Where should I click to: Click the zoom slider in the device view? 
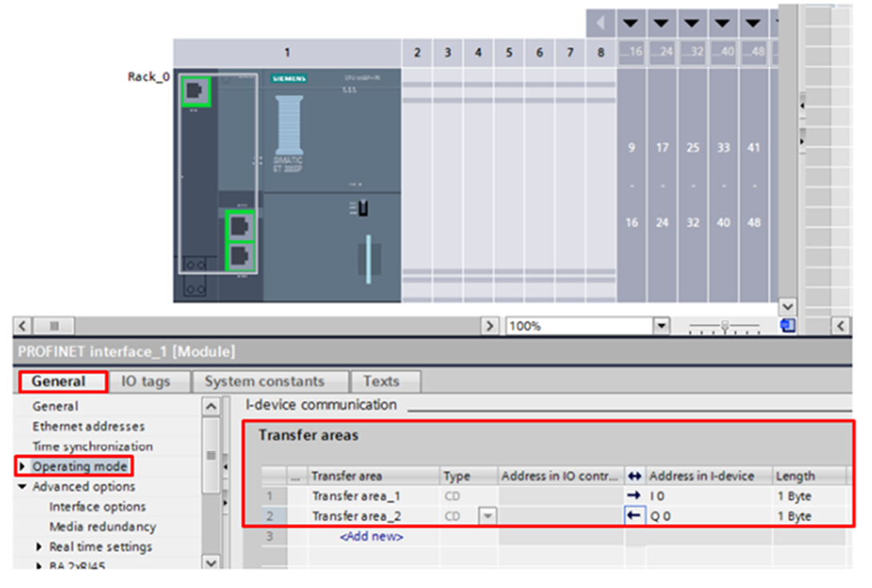pos(725,326)
